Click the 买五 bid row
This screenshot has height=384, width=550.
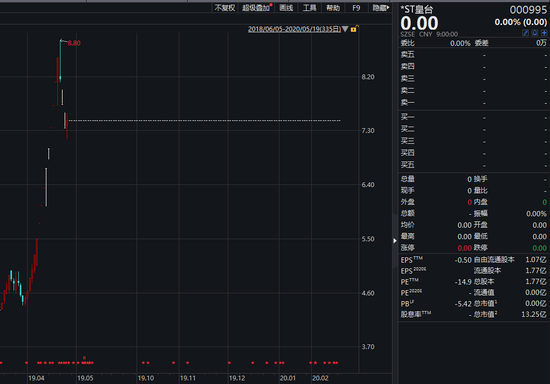(474, 165)
